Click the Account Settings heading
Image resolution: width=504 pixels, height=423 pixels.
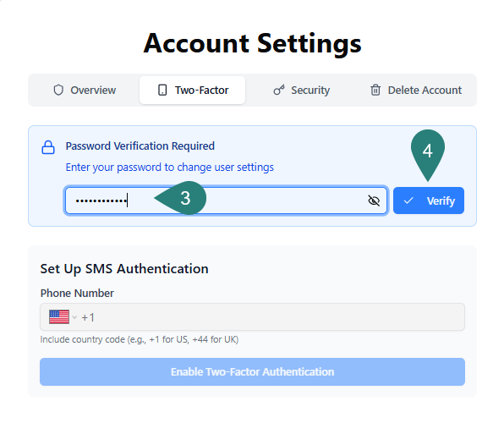tap(252, 43)
